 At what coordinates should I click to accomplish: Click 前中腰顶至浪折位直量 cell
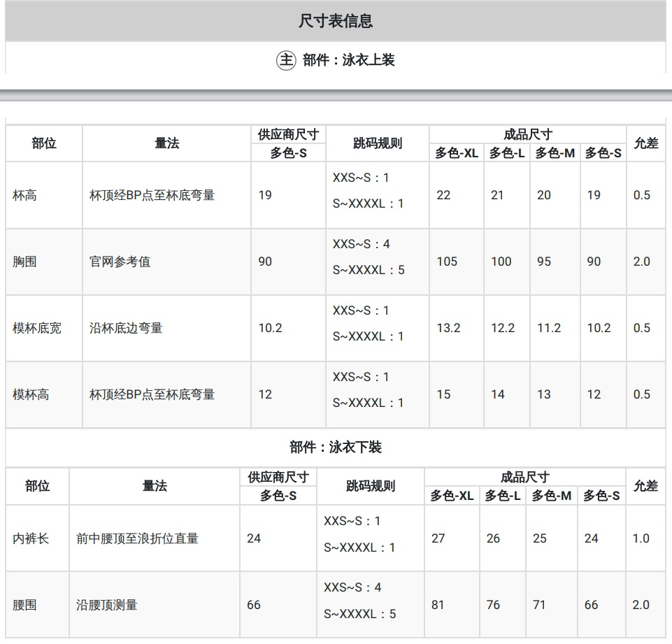tap(137, 538)
